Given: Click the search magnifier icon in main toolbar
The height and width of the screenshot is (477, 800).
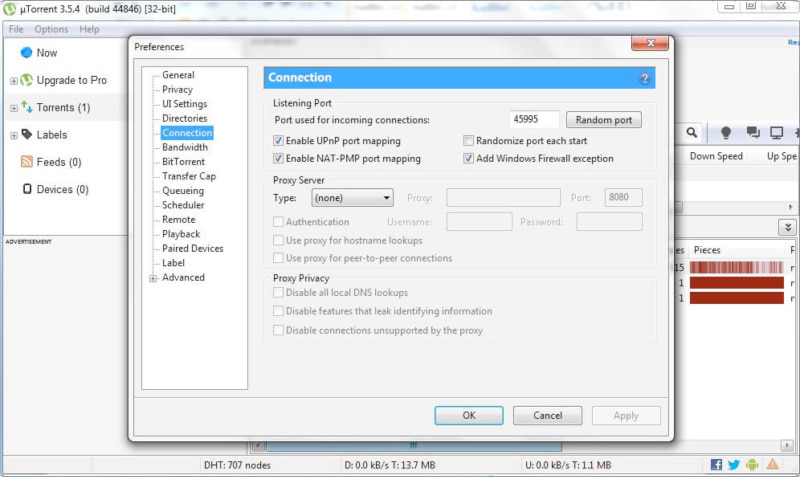Looking at the screenshot, I should point(691,133).
